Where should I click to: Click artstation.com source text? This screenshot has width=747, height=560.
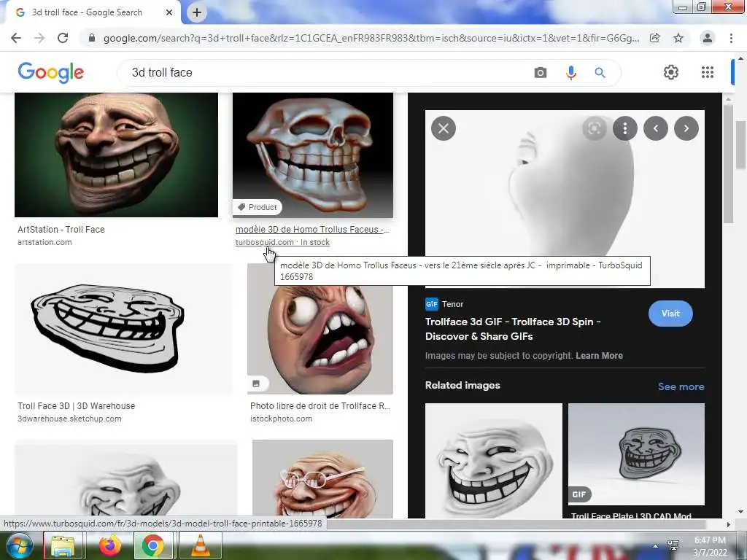tap(44, 242)
